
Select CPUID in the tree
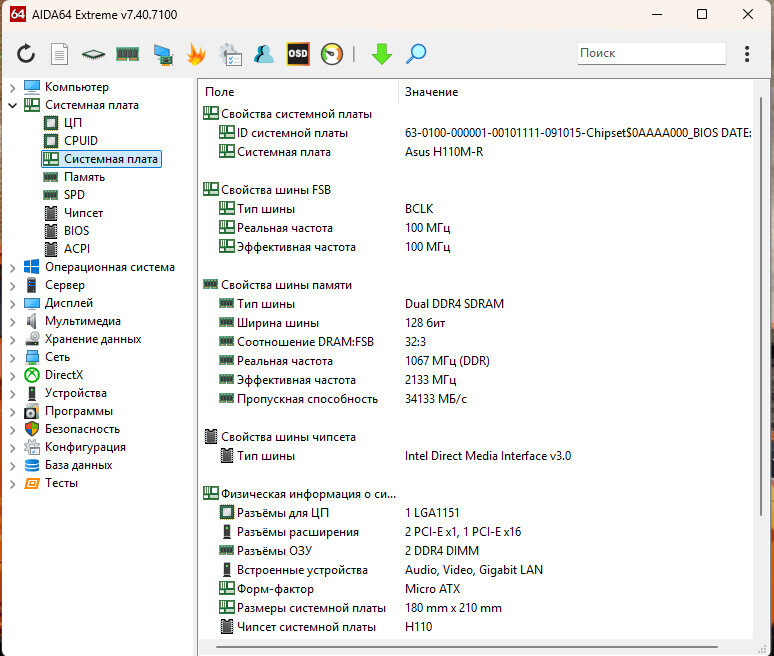coord(80,141)
